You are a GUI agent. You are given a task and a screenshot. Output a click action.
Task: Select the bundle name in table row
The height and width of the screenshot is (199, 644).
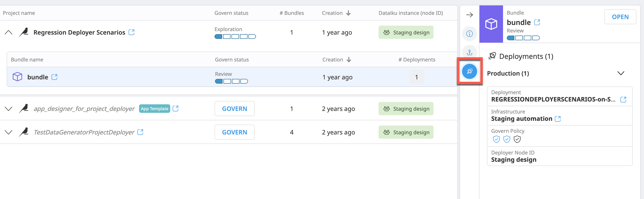coord(38,77)
